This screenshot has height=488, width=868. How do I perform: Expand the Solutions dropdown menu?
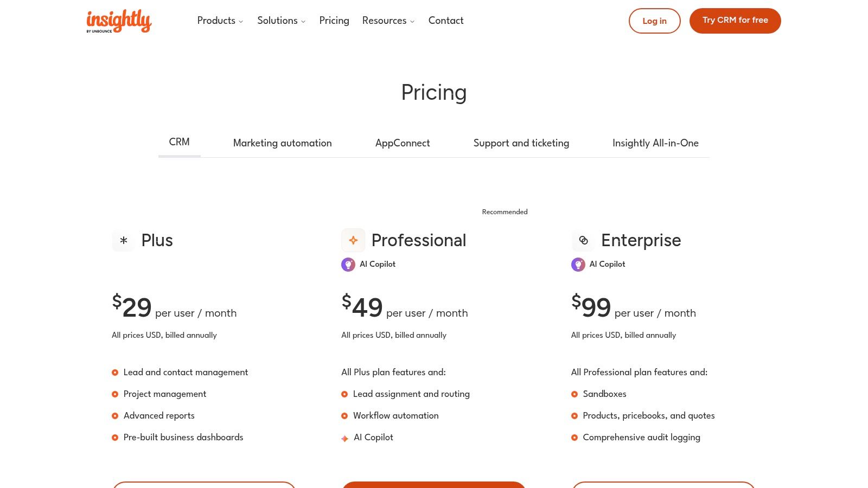(x=281, y=21)
